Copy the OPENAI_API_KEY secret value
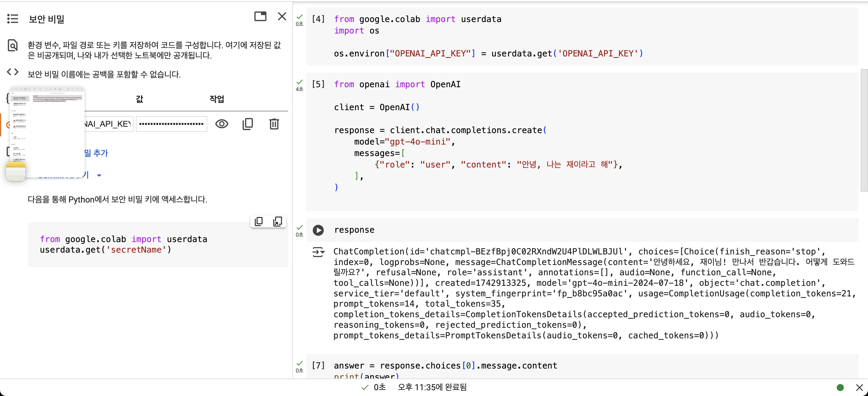 248,124
